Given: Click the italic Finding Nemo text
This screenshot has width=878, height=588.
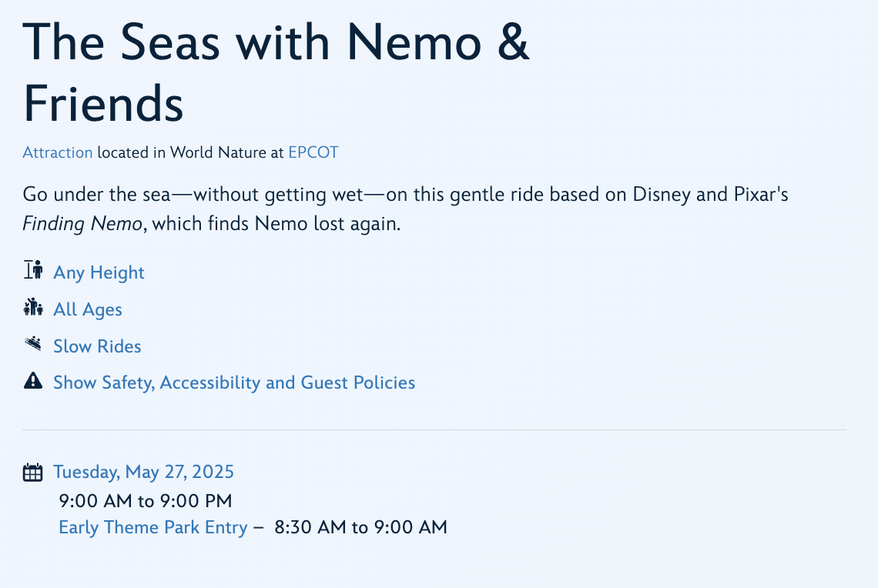Looking at the screenshot, I should (83, 225).
